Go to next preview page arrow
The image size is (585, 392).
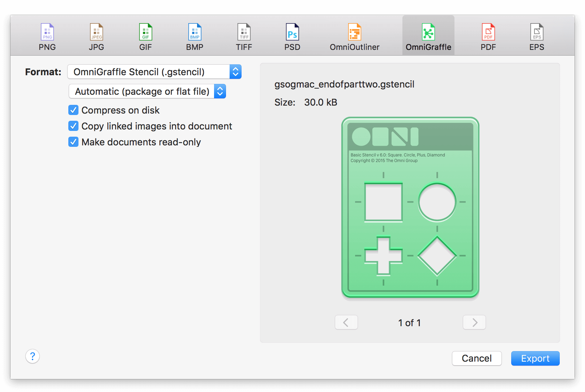click(x=474, y=322)
